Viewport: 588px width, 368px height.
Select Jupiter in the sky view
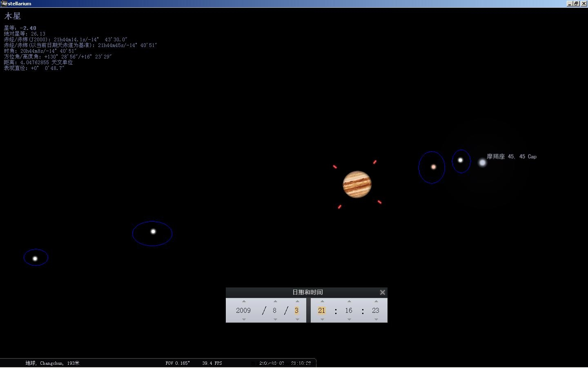pyautogui.click(x=357, y=184)
